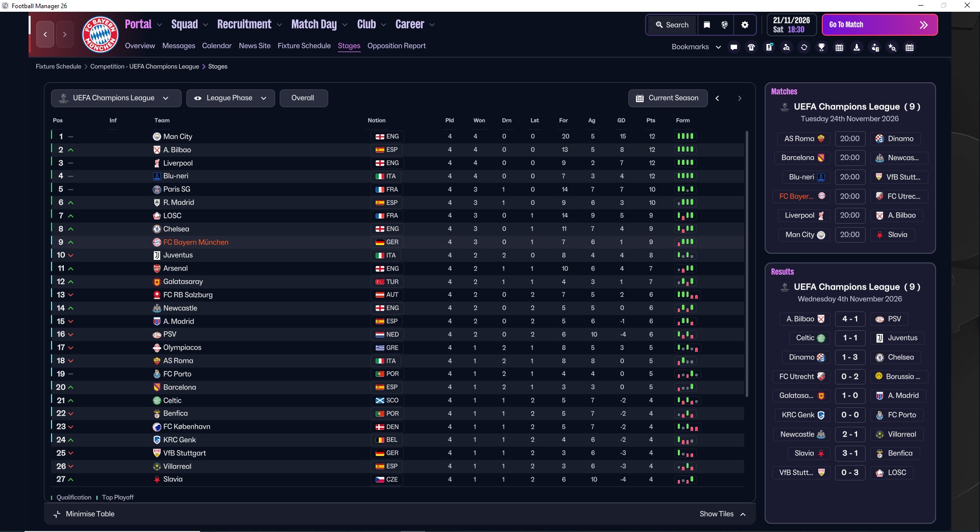Screen dimensions: 980x532
Task: Expand Show Tiles at the bottom
Action: tap(722, 514)
